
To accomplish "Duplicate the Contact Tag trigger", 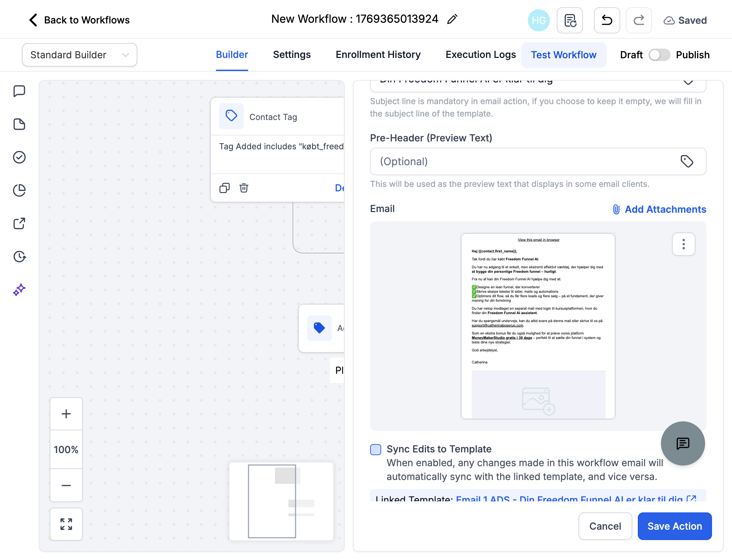I will 225,188.
